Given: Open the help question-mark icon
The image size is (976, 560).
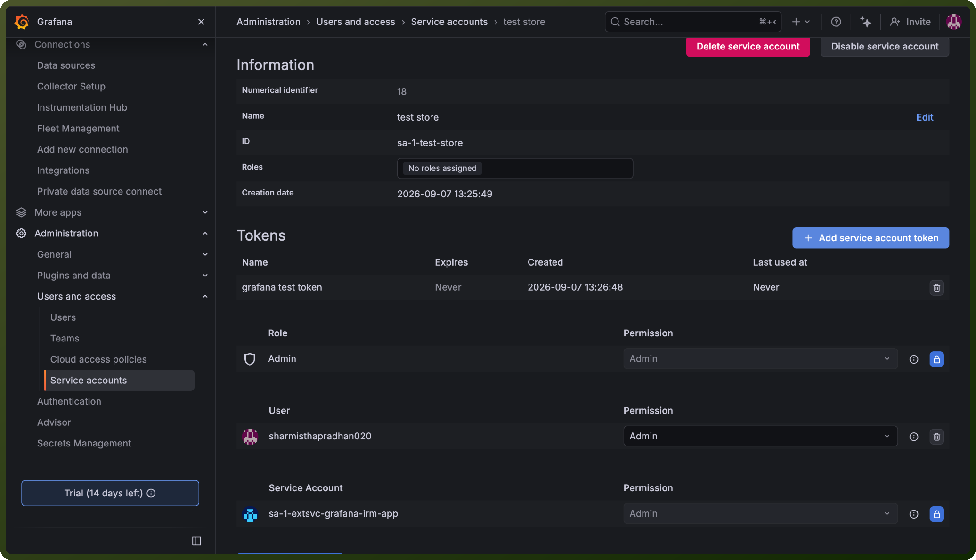Looking at the screenshot, I should [x=836, y=22].
